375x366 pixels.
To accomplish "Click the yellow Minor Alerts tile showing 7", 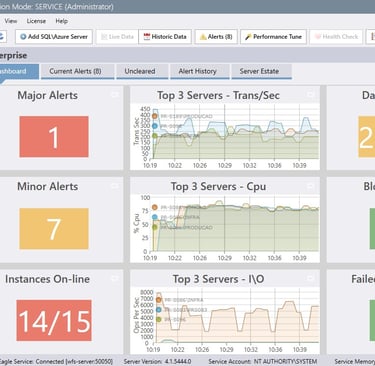I will tap(54, 229).
